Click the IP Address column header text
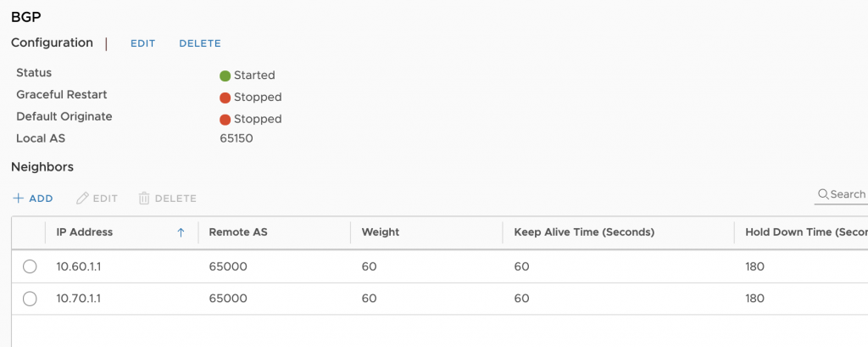Screen dimensions: 868x347 pyautogui.click(x=85, y=232)
